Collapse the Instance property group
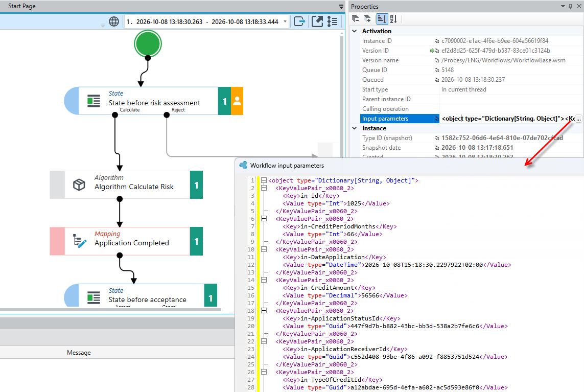 click(x=355, y=128)
